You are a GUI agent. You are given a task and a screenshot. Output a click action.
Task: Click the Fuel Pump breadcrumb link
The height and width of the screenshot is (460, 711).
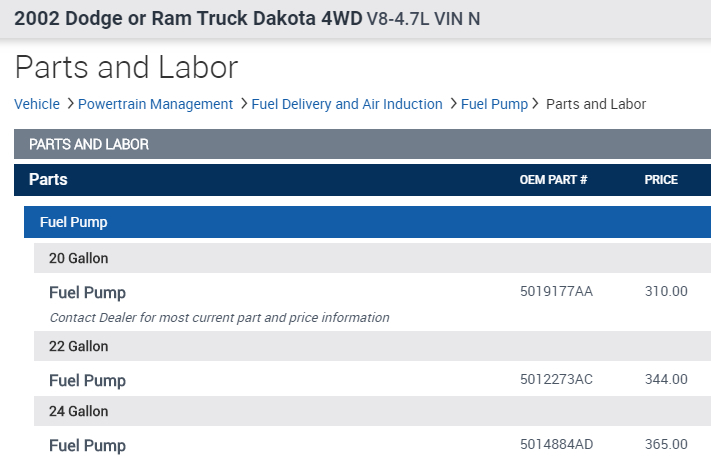tap(494, 104)
